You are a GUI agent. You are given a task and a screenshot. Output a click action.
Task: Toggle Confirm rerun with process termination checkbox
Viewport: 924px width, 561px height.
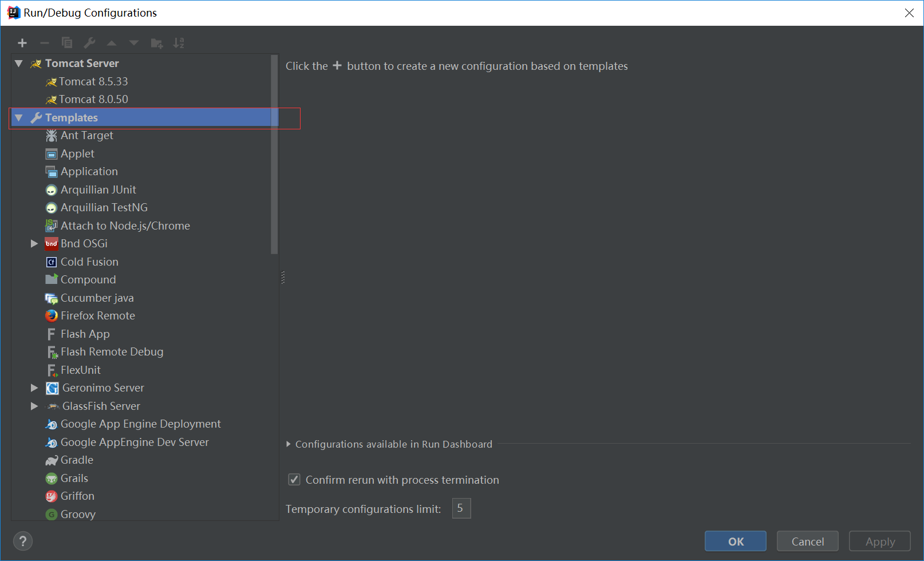coord(294,480)
